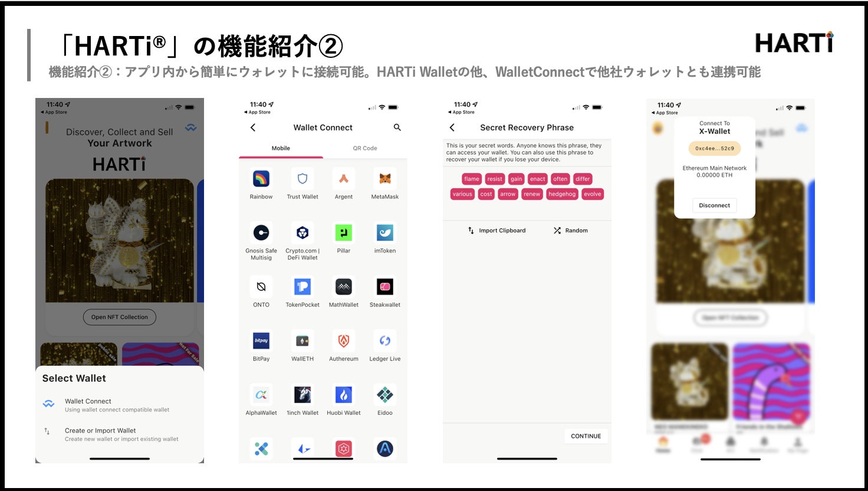Select the Eidoo wallet icon
The image size is (868, 491).
(385, 395)
